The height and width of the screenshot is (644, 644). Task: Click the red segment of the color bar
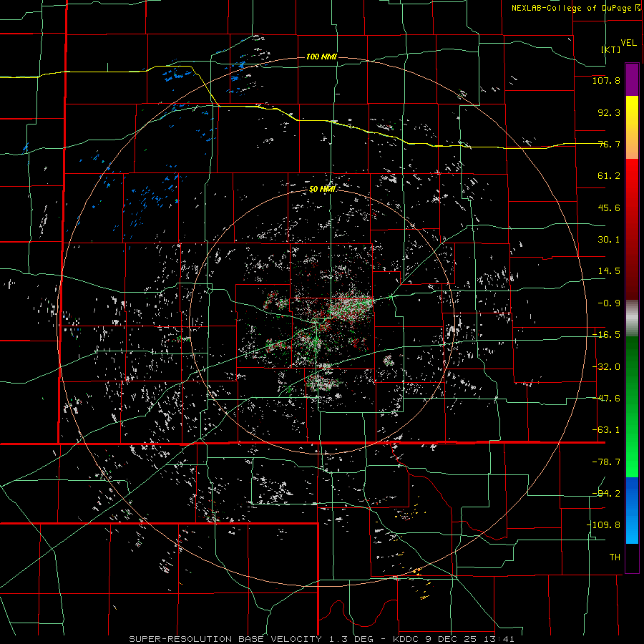coord(632,229)
